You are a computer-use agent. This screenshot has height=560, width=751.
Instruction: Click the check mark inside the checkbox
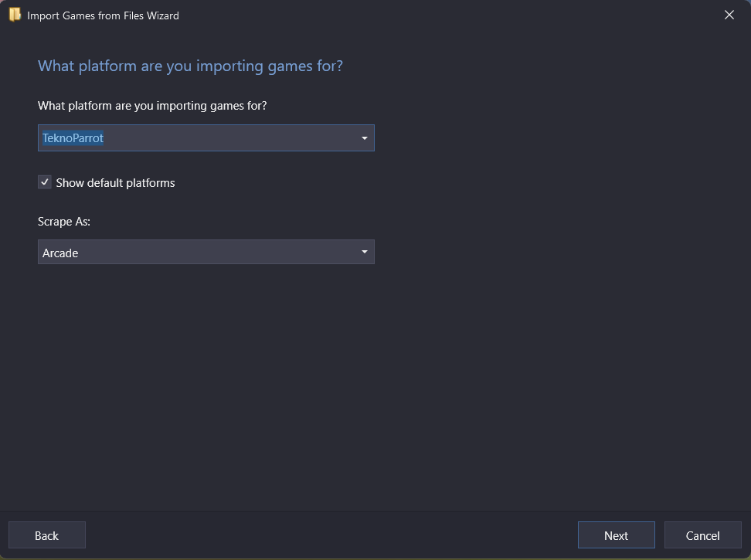pos(45,182)
